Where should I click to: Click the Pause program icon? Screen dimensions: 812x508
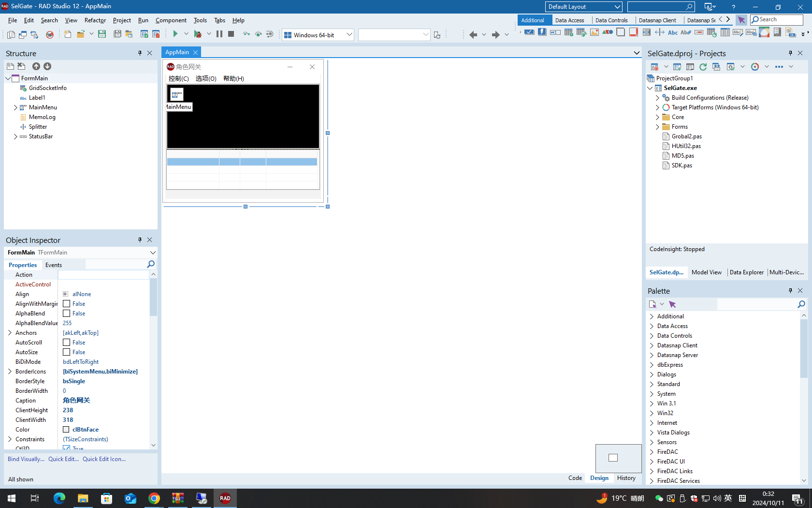tap(219, 34)
